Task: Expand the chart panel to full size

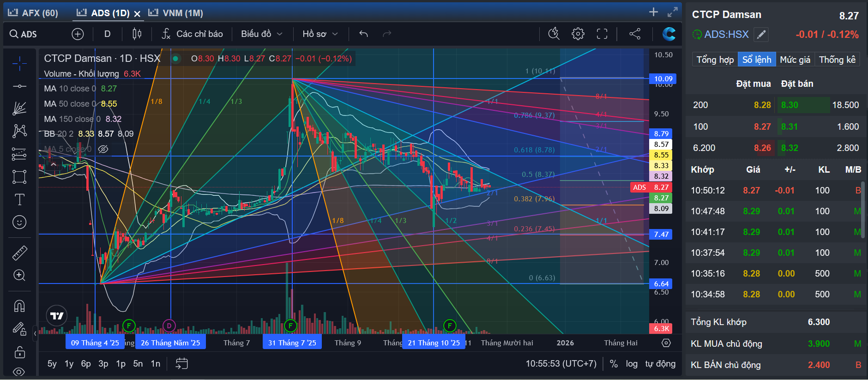Action: pos(673,12)
